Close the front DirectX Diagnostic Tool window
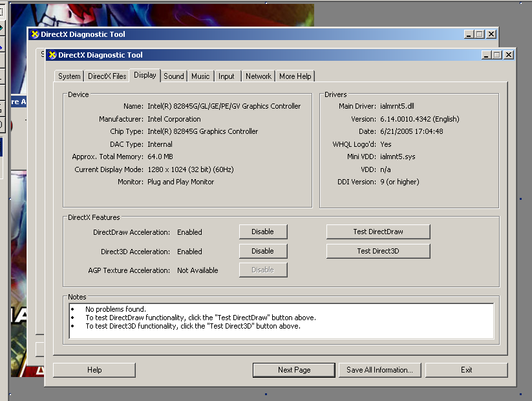 tap(508, 55)
